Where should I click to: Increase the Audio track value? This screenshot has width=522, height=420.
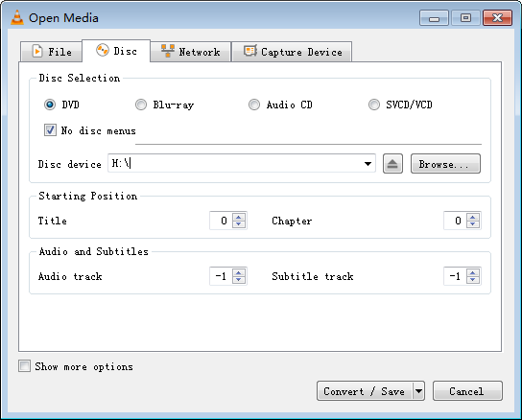[239, 272]
